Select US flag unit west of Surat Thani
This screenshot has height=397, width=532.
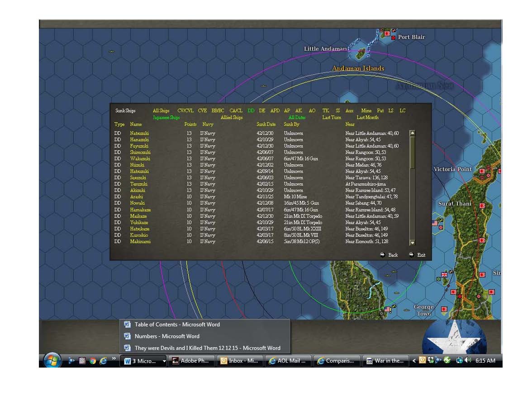435,223
